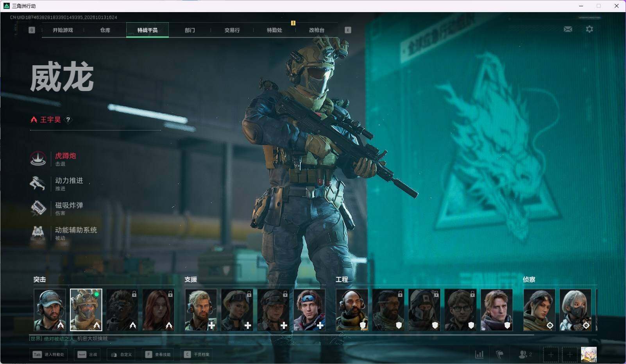Select the 改枪台 tab
This screenshot has height=364, width=626.
point(317,30)
